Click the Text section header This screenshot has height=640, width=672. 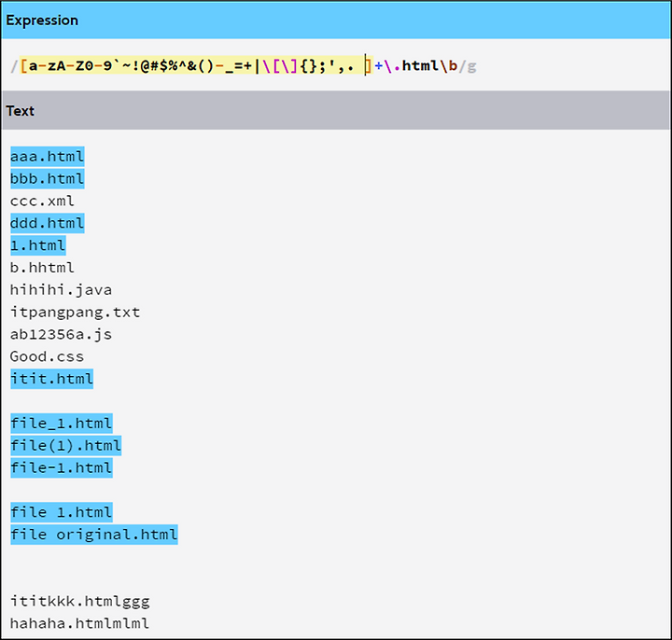tap(336, 110)
